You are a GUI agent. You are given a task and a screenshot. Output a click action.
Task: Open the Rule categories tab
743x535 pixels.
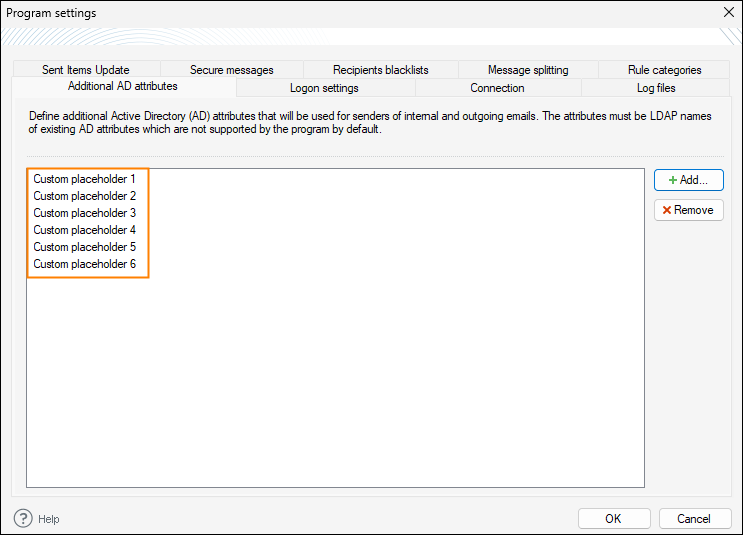point(664,70)
